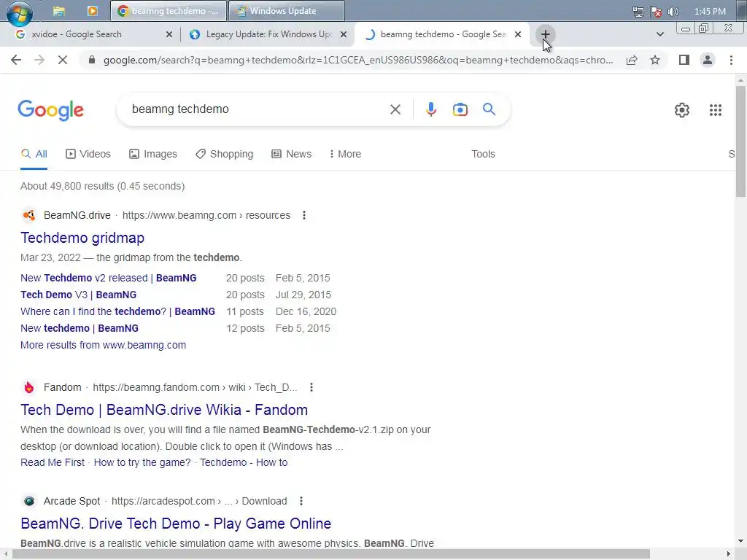Open the Chrome profile avatar

point(708,60)
